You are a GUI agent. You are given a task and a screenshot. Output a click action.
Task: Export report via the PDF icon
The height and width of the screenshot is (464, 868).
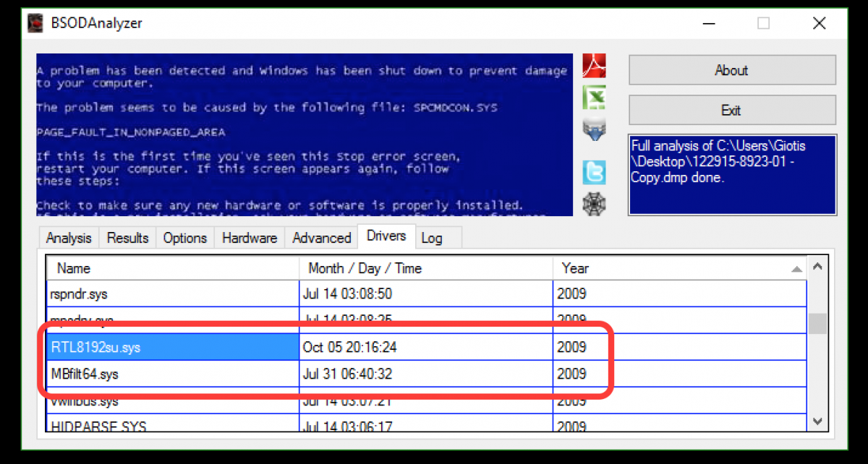tap(594, 65)
